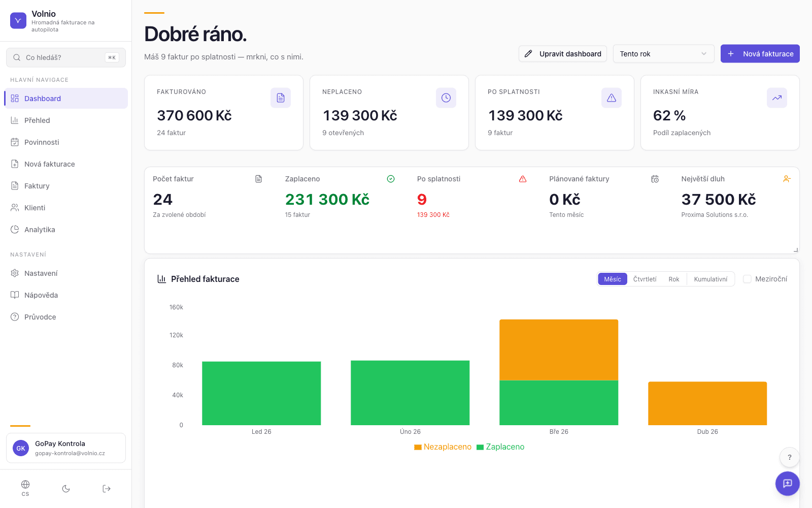This screenshot has width=812, height=508.
Task: Click the round question mark help button
Action: pos(790,457)
